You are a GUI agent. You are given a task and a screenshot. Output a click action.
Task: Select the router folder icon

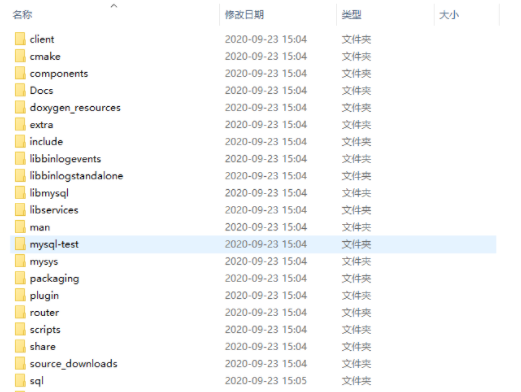pyautogui.click(x=20, y=312)
